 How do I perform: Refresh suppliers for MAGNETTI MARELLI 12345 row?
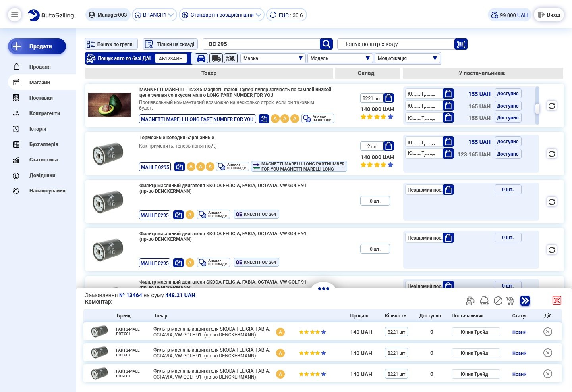click(552, 106)
